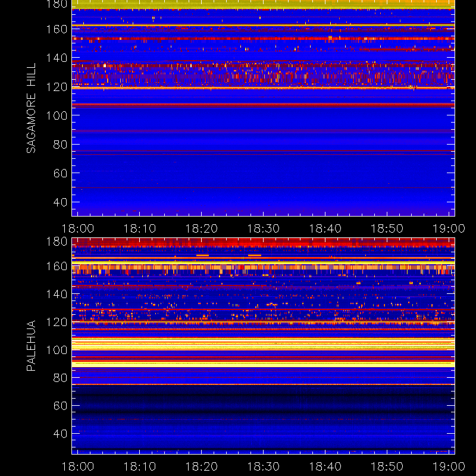Click the 180 tick label on Palehua axis
The image size is (476, 476).
[x=57, y=242]
